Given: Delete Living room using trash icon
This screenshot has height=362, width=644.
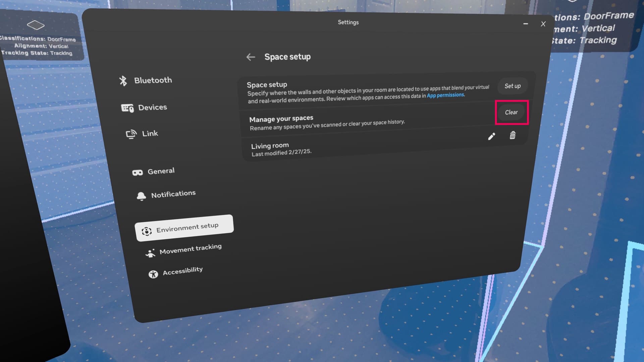Looking at the screenshot, I should 513,135.
